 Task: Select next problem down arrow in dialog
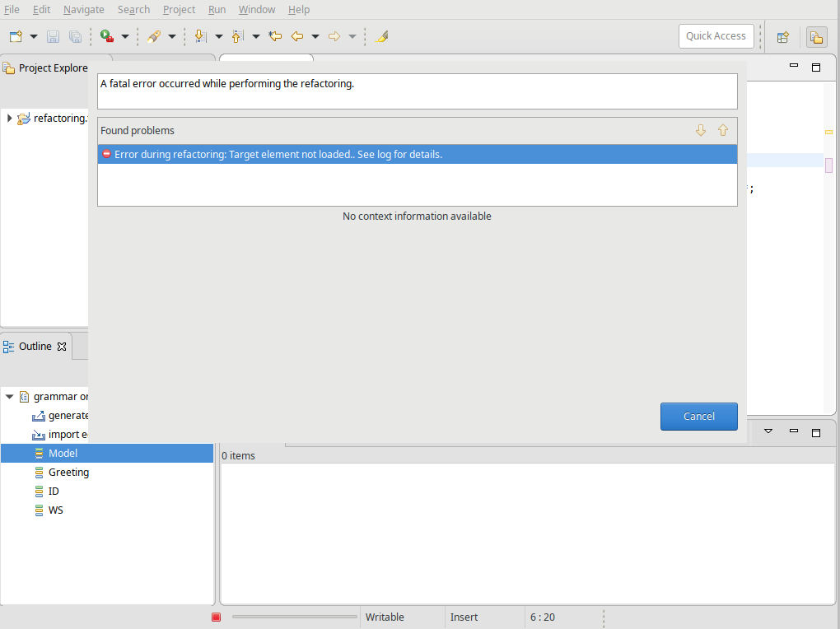click(x=701, y=130)
